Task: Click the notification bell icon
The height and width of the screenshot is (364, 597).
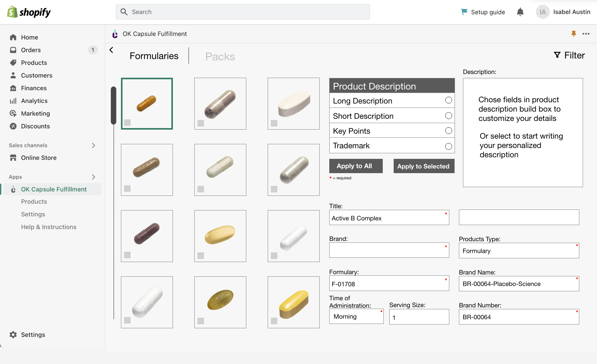Action: (x=520, y=12)
